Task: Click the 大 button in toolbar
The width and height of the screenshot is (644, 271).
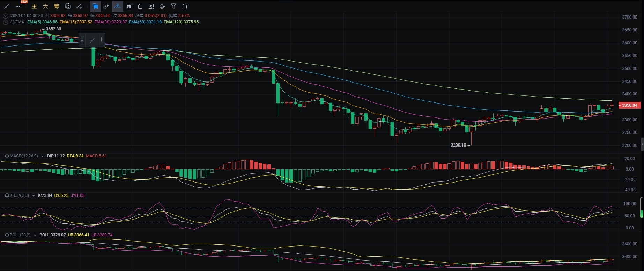Action: [x=45, y=6]
